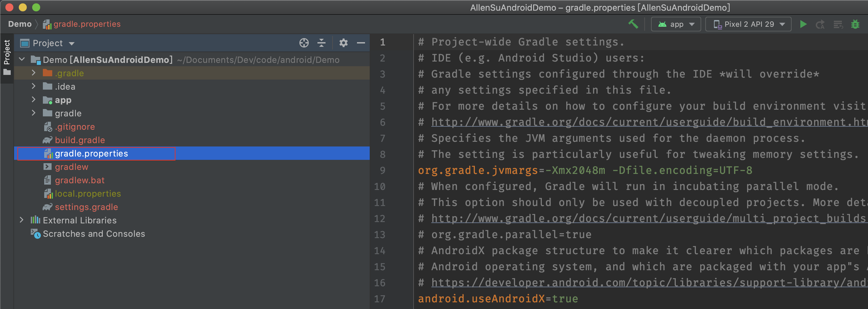Select build.gradle in the project tree

point(192,140)
